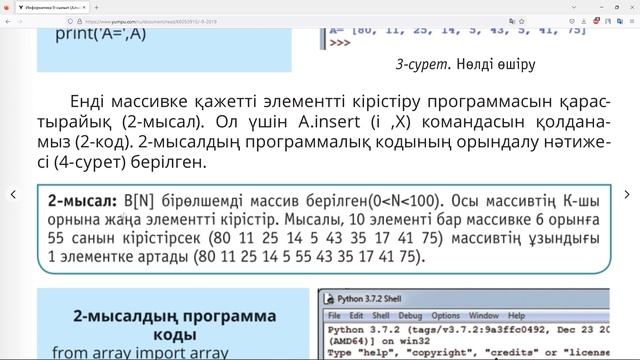Click the Python 3.7.2 Shell title icon
This screenshot has width=640, height=360.
pyautogui.click(x=329, y=299)
